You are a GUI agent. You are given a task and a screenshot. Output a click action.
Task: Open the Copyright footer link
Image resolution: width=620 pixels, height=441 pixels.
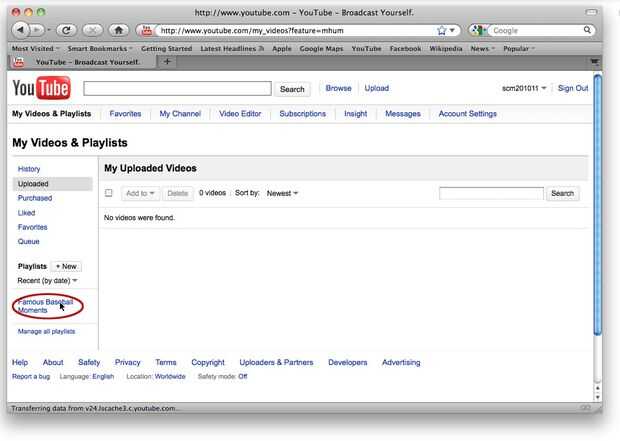pos(208,362)
